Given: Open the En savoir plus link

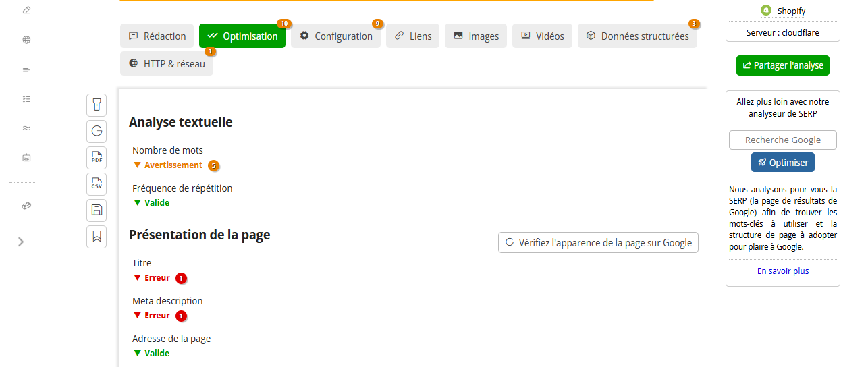Looking at the screenshot, I should 783,271.
